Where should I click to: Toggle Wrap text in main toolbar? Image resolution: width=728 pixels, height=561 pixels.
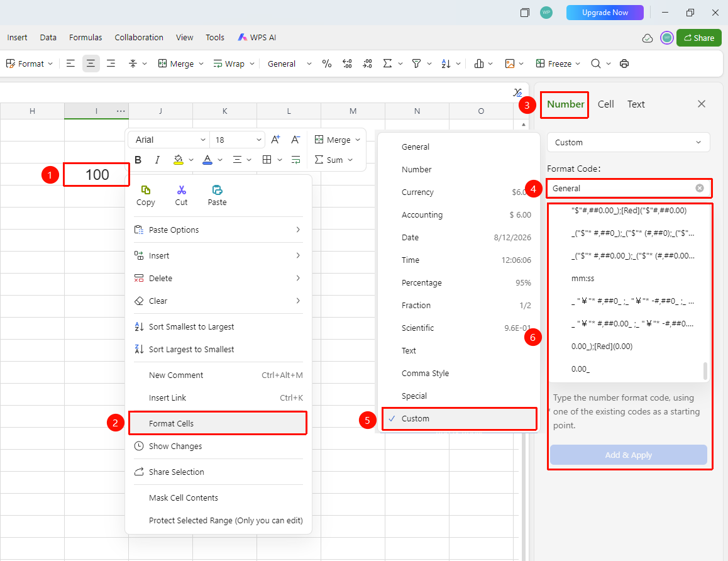[x=229, y=64]
